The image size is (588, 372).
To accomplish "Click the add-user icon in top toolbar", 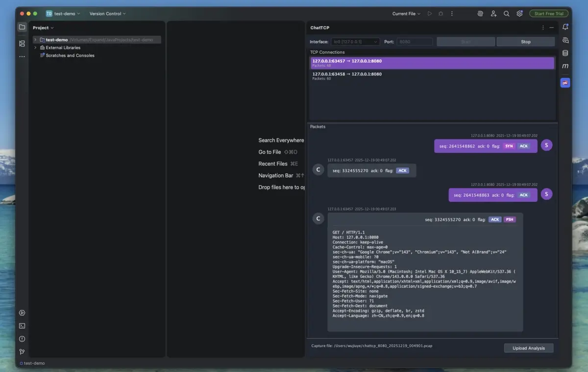I will tap(493, 13).
